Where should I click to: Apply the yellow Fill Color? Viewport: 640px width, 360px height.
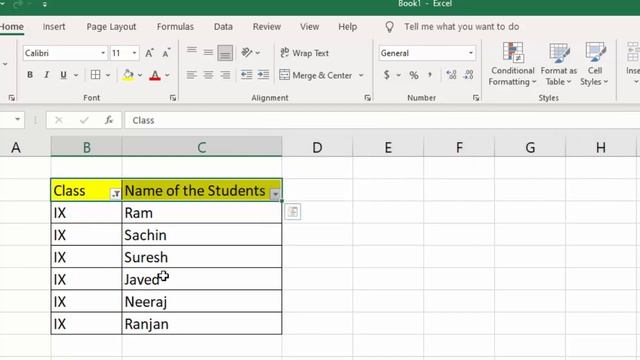coord(128,75)
